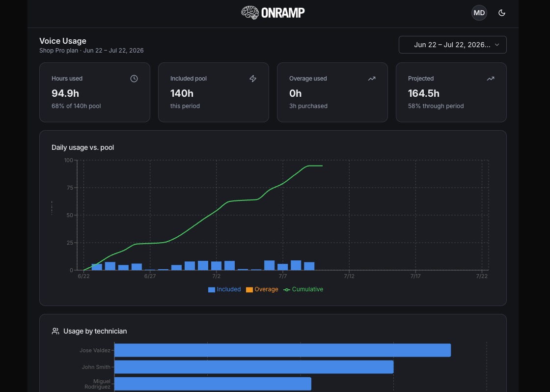
Task: Click the trending arrow icon on Projected card
Action: 491,79
